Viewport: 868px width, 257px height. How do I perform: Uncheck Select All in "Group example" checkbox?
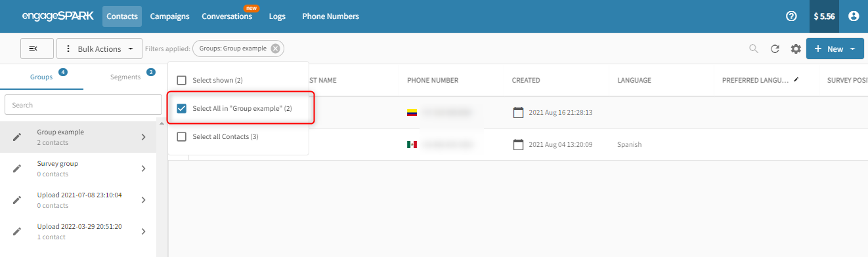point(181,108)
